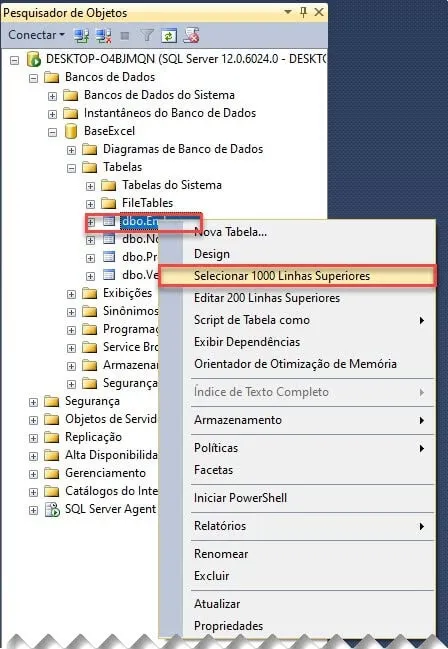Select the Gerenciamento folder

pos(105,473)
